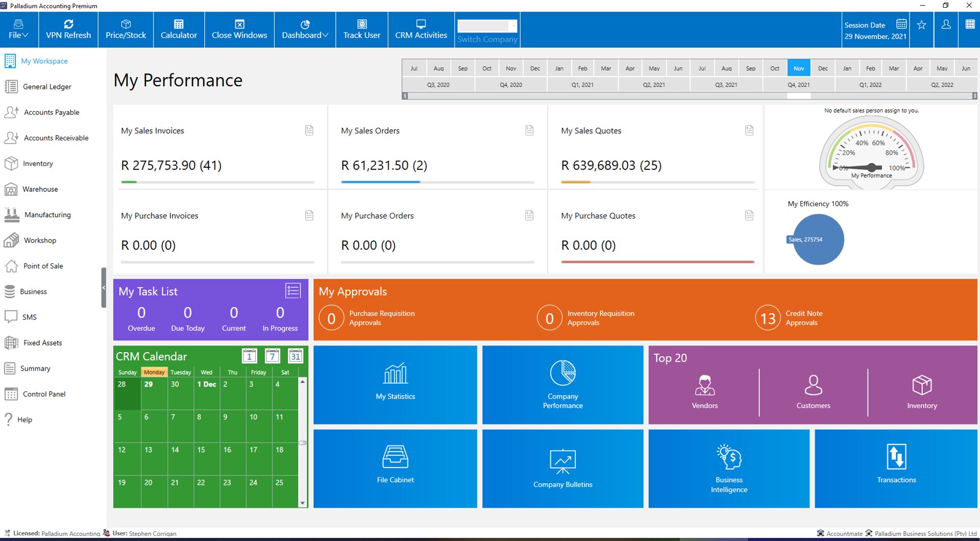Switch CRM Calendar to day view
This screenshot has height=541, width=980.
pyautogui.click(x=249, y=356)
